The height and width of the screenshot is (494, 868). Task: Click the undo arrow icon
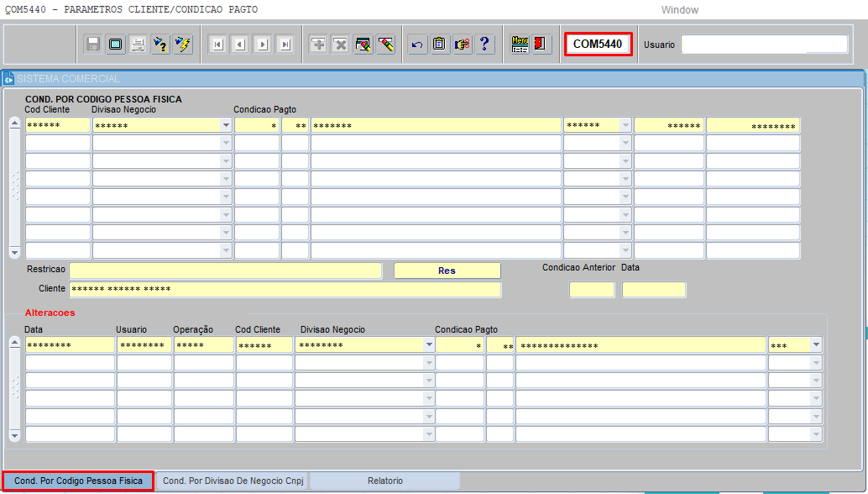pos(417,45)
